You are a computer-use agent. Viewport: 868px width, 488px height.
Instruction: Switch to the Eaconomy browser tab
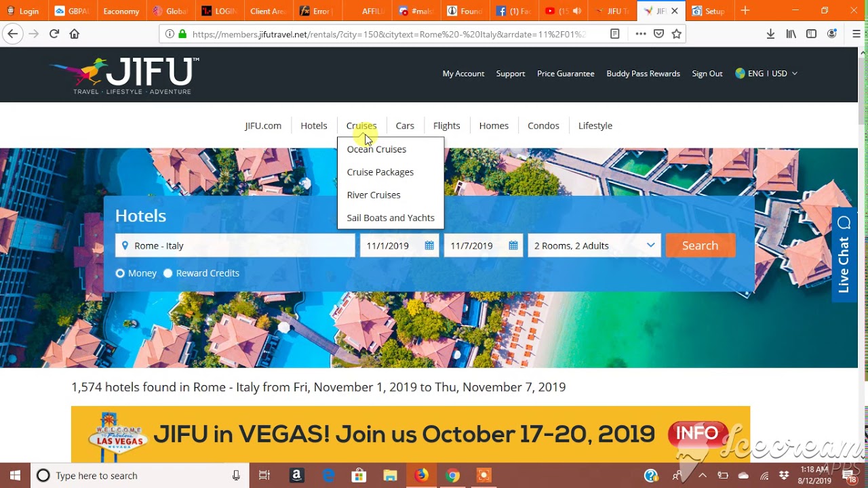pos(121,11)
